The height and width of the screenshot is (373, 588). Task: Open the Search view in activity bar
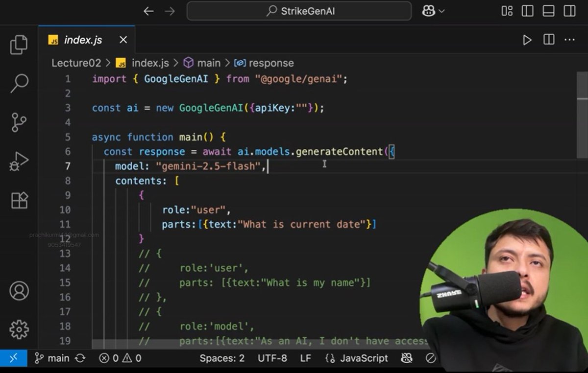tap(19, 83)
